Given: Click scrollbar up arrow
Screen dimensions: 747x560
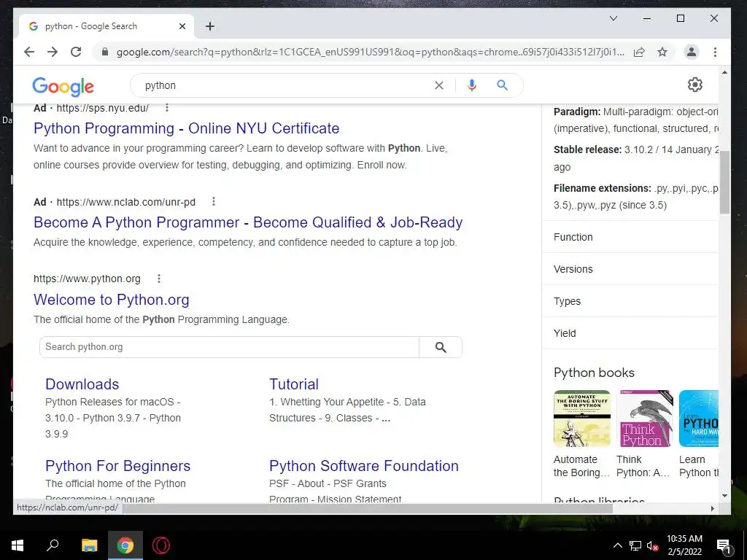Looking at the screenshot, I should [x=724, y=72].
